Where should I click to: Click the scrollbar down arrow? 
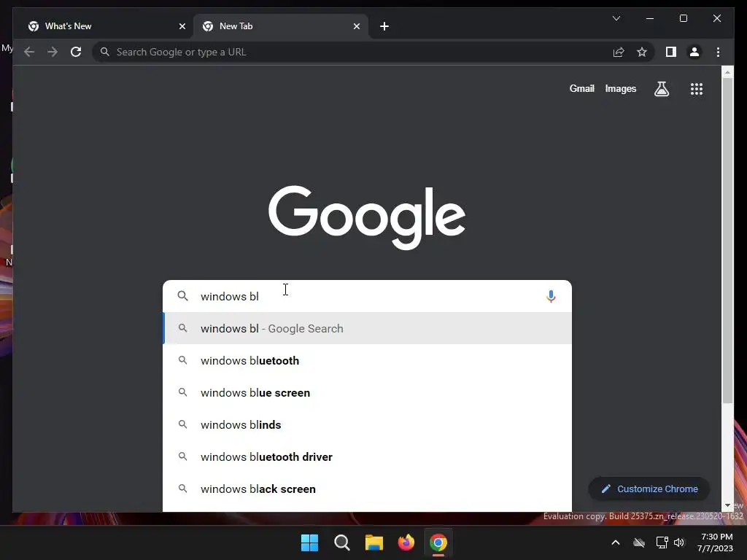pyautogui.click(x=727, y=505)
